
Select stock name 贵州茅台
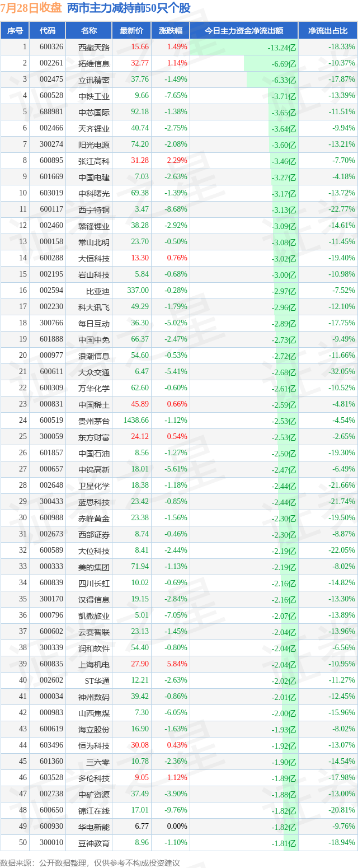(94, 421)
